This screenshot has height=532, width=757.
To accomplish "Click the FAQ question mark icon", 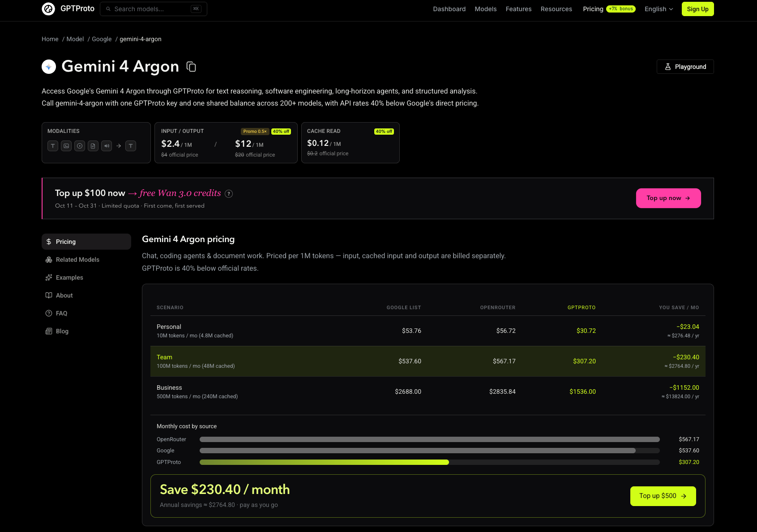I will [49, 313].
